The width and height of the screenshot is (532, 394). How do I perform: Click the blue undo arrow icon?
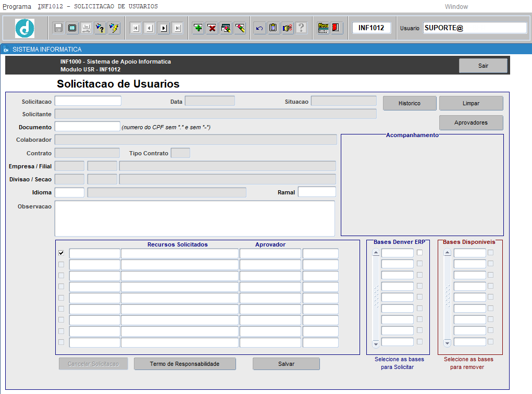pos(259,28)
